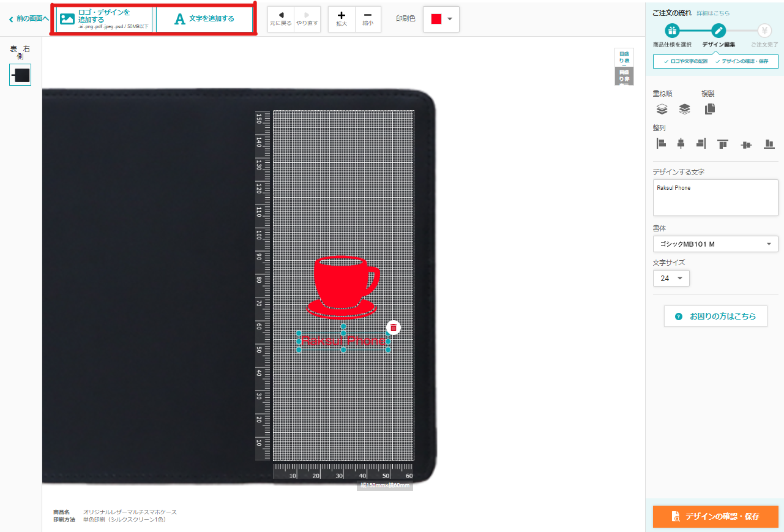Click デザインの確認・保存 checklist item

click(741, 61)
